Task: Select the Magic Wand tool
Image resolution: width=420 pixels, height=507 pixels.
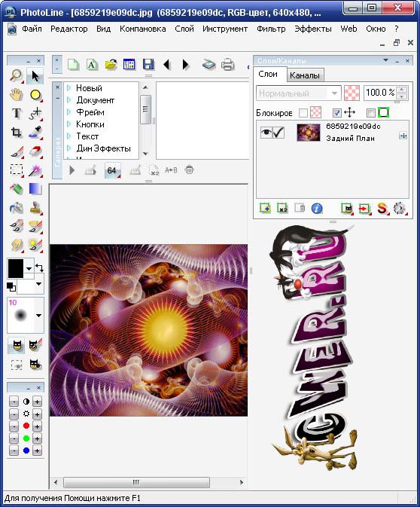Action: pos(35,170)
